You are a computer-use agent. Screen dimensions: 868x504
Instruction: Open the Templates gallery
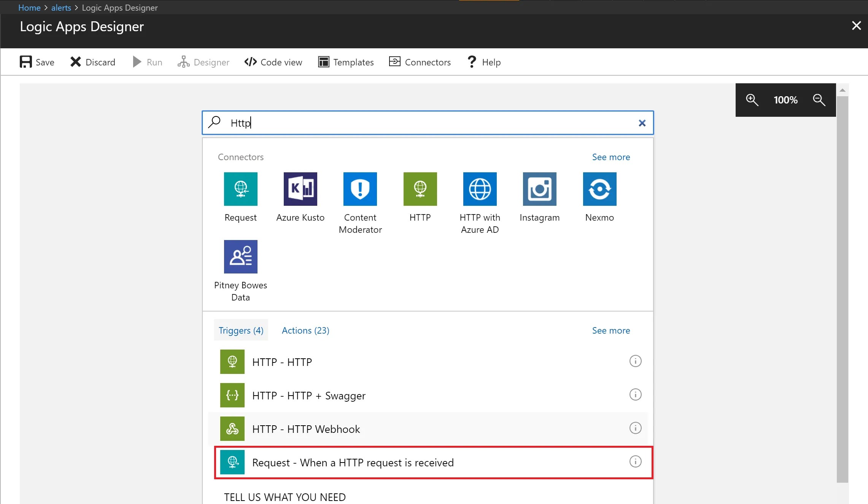click(x=346, y=62)
